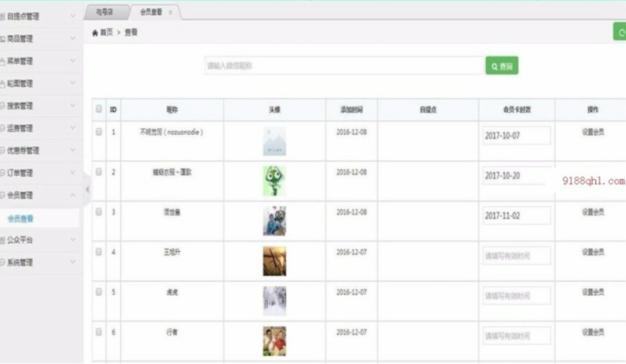The width and height of the screenshot is (626, 364).
Task: Close the 会员查看 tab with the x
Action: (x=170, y=13)
